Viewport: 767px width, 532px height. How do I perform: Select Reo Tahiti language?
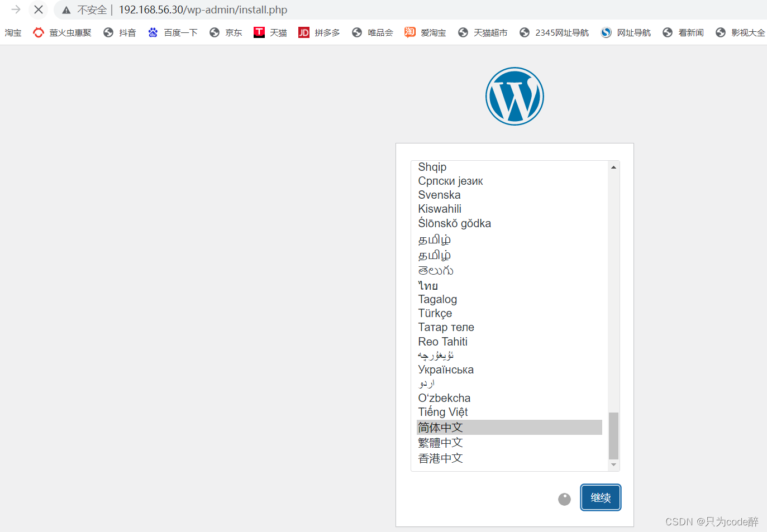tap(509, 342)
